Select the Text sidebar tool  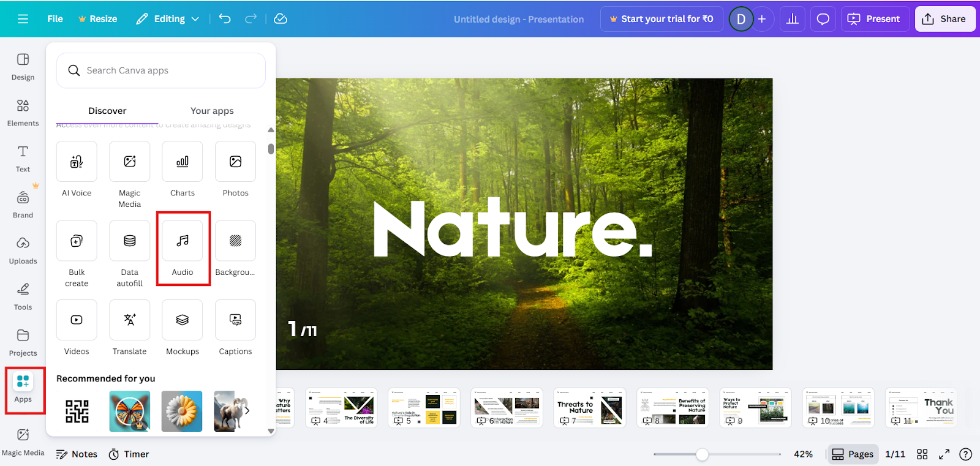[x=23, y=159]
